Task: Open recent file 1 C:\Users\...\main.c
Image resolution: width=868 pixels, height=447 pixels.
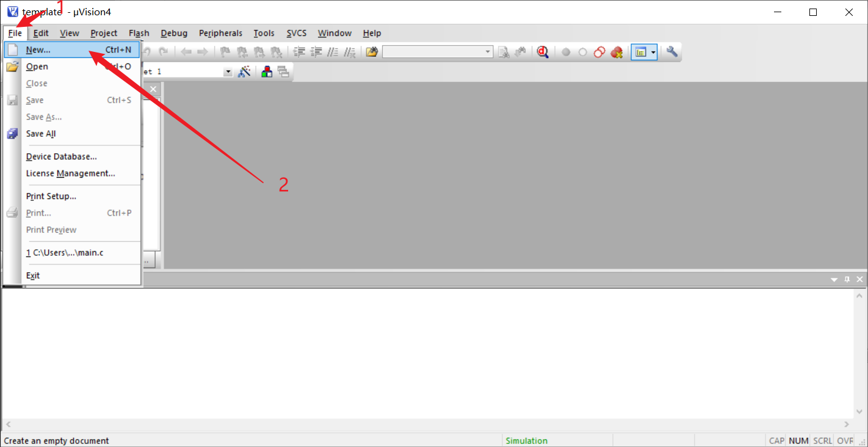Action: point(72,252)
